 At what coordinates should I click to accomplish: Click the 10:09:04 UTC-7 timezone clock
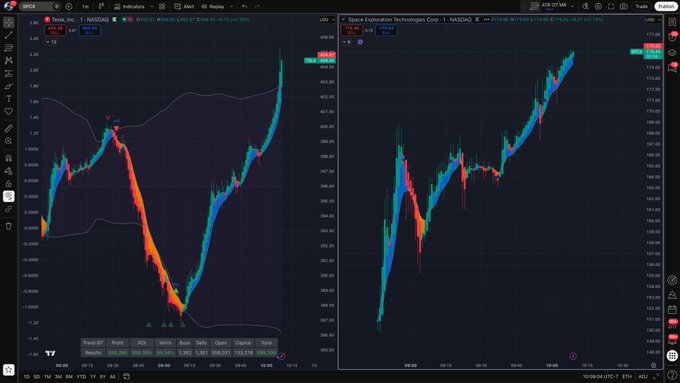click(600, 376)
